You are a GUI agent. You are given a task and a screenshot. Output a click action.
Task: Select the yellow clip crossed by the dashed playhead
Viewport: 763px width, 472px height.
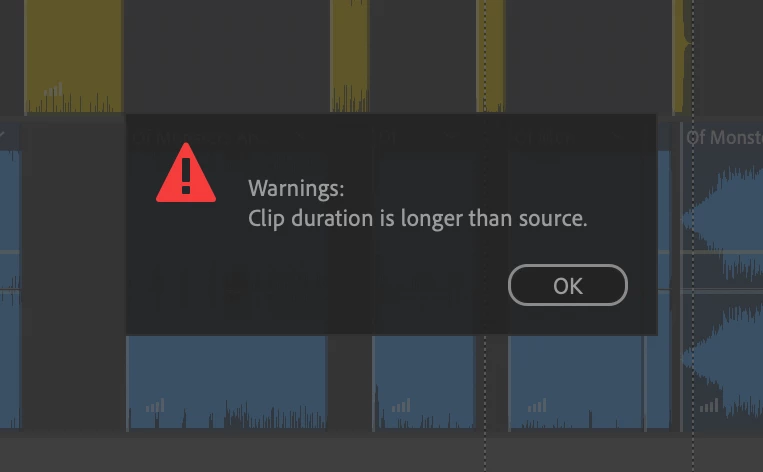point(490,56)
